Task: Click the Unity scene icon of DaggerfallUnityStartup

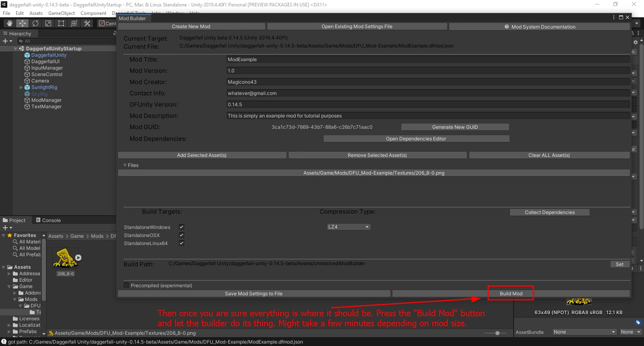Action: point(21,49)
